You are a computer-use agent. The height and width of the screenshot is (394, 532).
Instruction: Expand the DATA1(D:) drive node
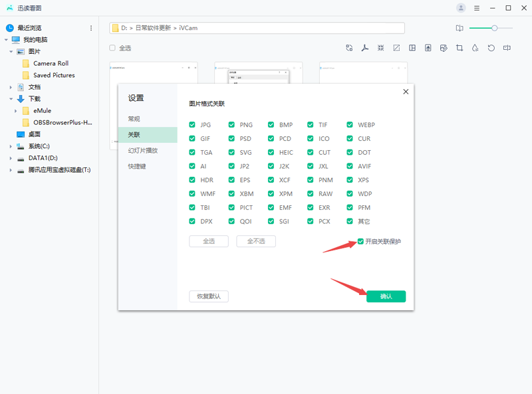11,158
